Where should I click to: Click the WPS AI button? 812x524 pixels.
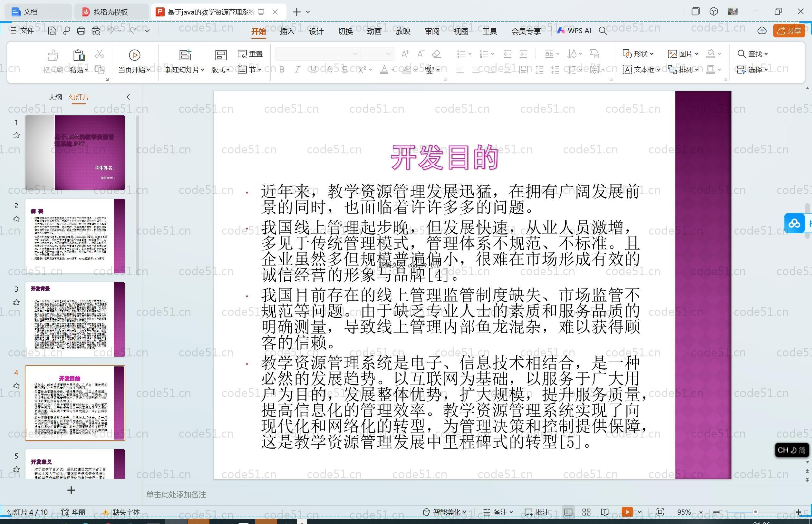point(574,31)
